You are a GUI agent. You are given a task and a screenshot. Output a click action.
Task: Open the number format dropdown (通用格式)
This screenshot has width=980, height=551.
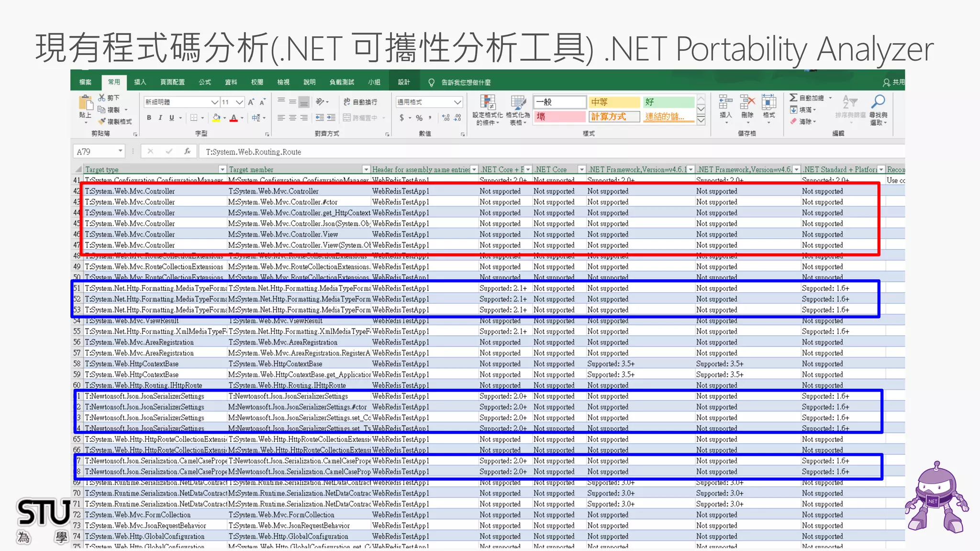457,102
